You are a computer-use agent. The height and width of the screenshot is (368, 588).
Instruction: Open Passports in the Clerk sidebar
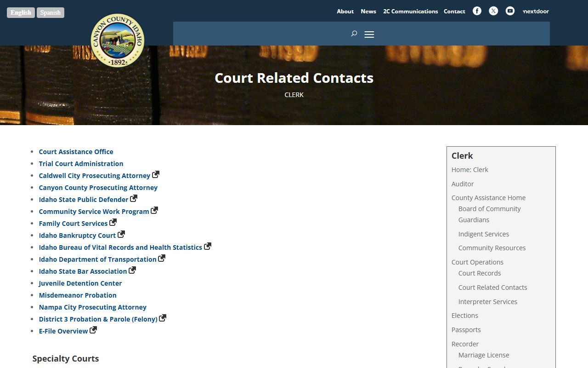pos(466,330)
